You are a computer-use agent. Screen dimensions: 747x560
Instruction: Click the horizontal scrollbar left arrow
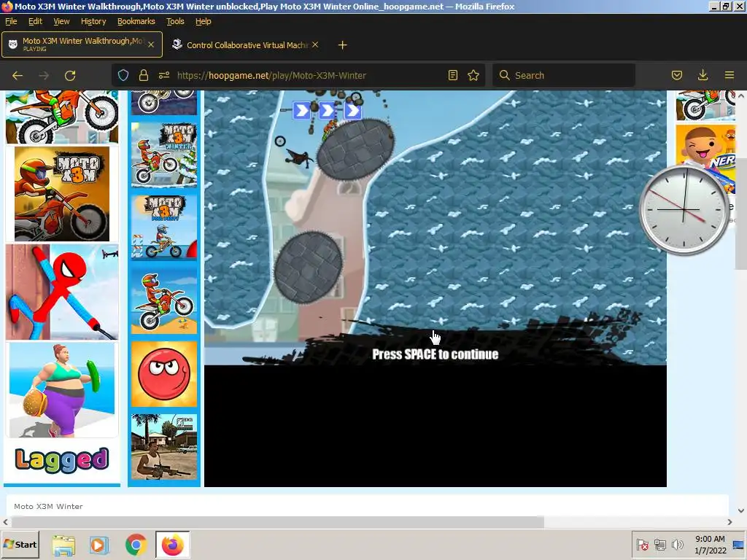(x=5, y=522)
